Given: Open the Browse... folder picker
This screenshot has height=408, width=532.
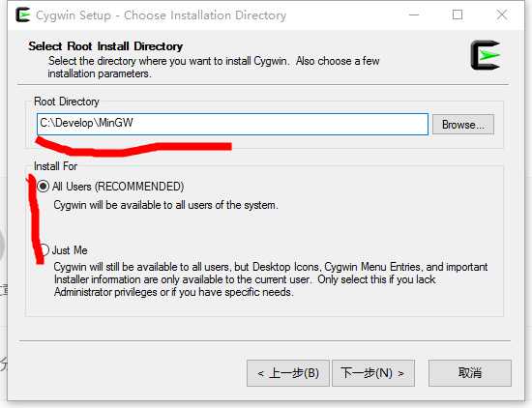Looking at the screenshot, I should click(x=463, y=125).
